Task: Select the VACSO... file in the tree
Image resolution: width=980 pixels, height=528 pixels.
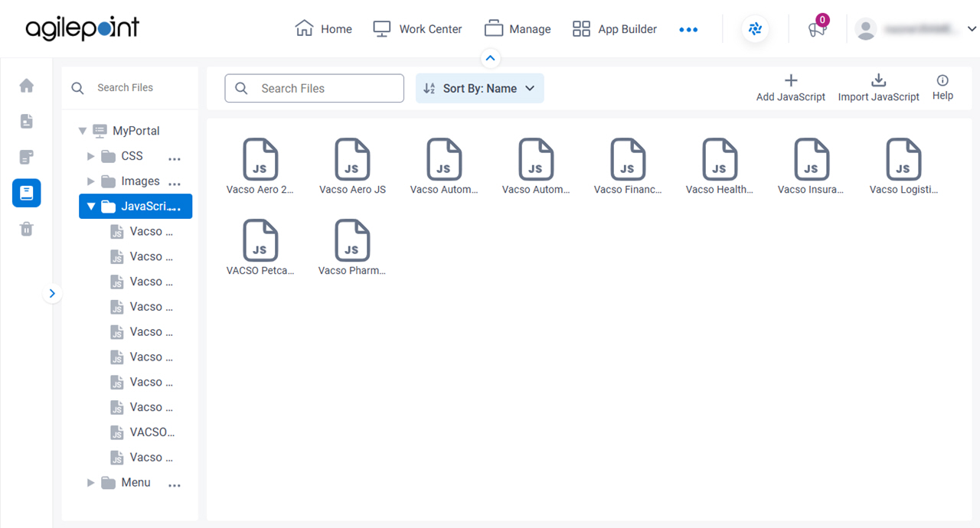Action: coord(142,432)
